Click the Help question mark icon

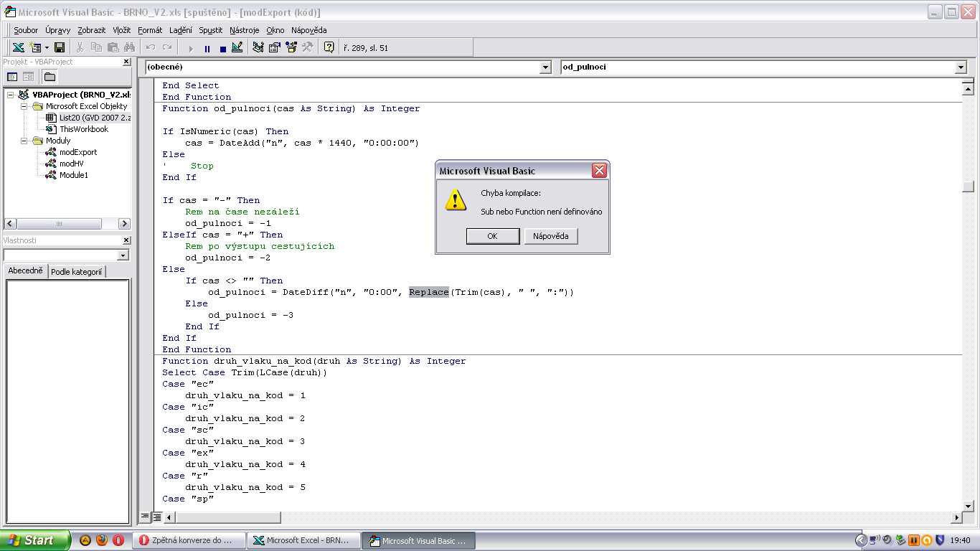(329, 47)
